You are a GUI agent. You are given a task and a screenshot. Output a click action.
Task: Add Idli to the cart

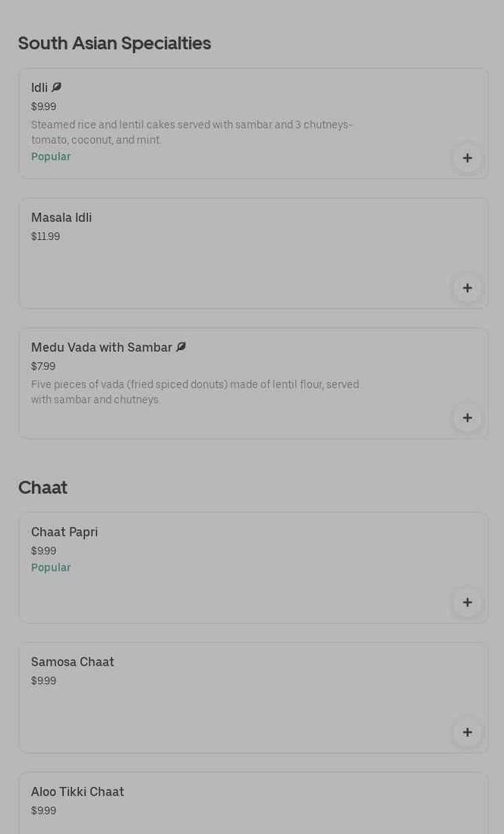[x=467, y=158]
